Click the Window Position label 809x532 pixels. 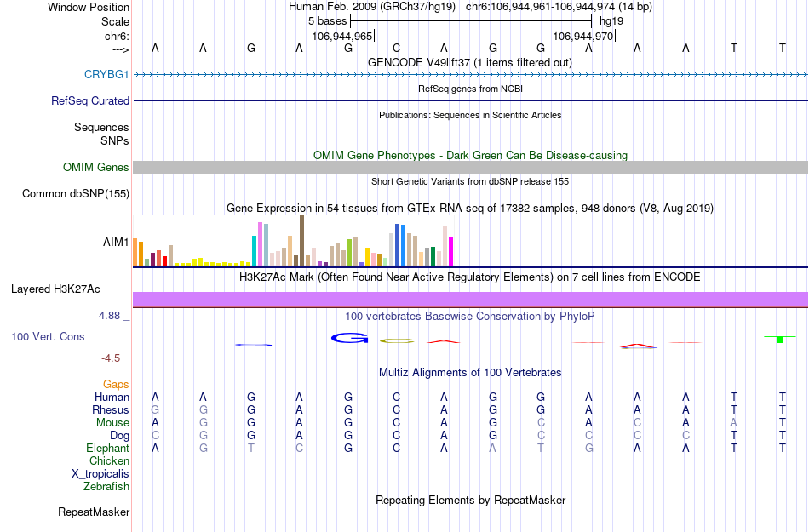(89, 7)
